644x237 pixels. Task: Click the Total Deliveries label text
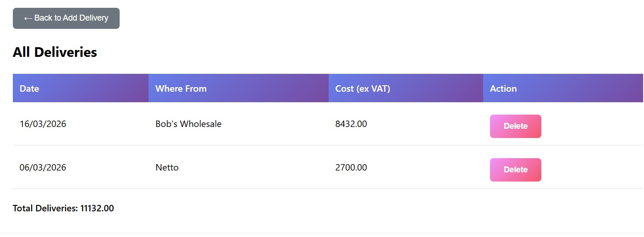click(45, 208)
